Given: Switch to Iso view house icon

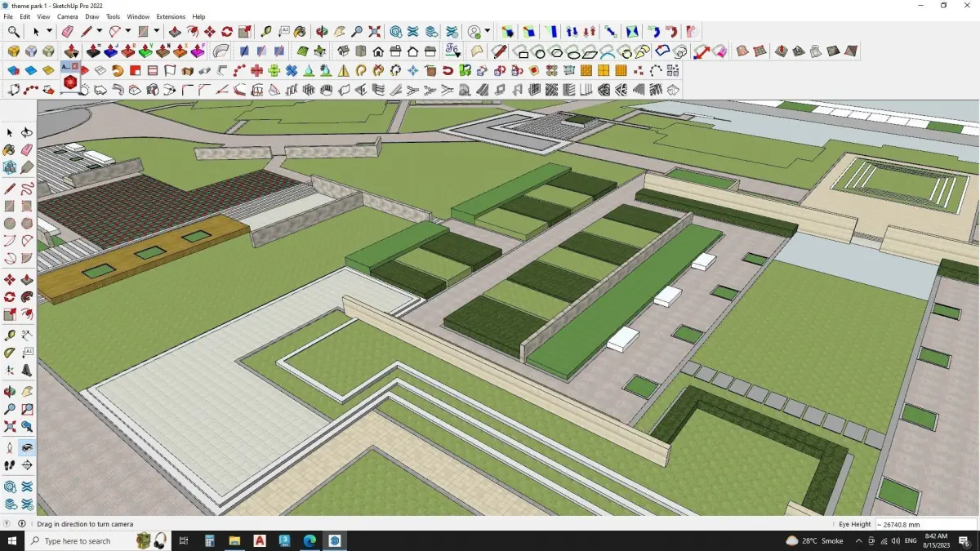Looking at the screenshot, I should click(x=343, y=51).
